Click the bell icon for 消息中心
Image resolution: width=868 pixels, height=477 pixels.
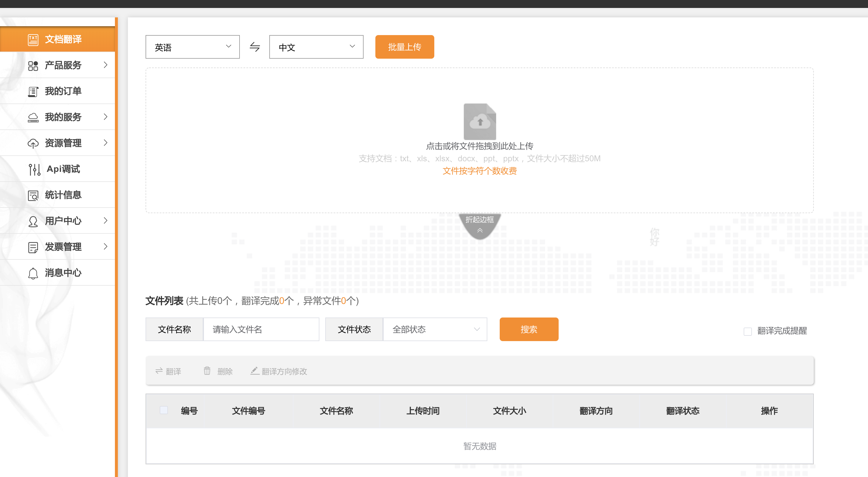click(33, 273)
